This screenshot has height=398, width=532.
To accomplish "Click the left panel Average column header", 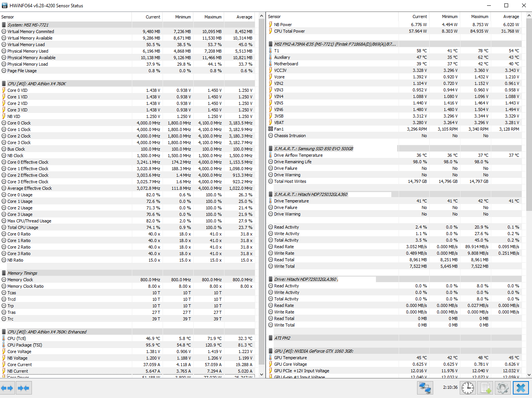I will point(239,17).
